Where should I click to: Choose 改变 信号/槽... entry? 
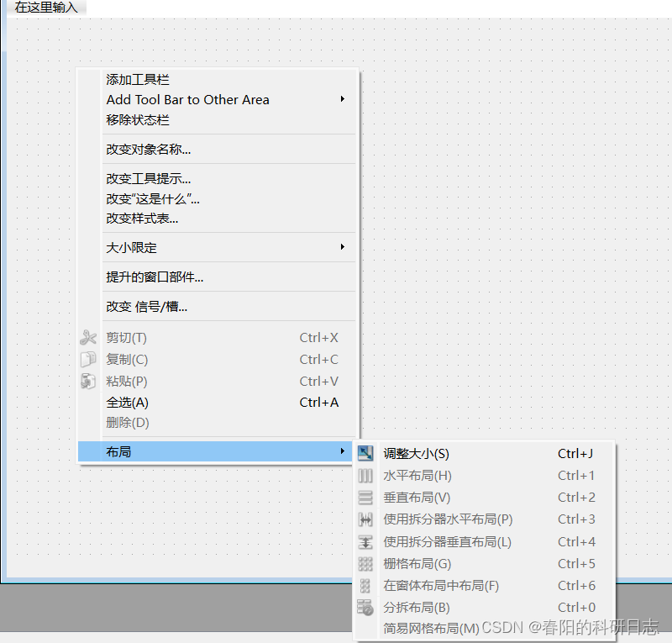coord(218,306)
